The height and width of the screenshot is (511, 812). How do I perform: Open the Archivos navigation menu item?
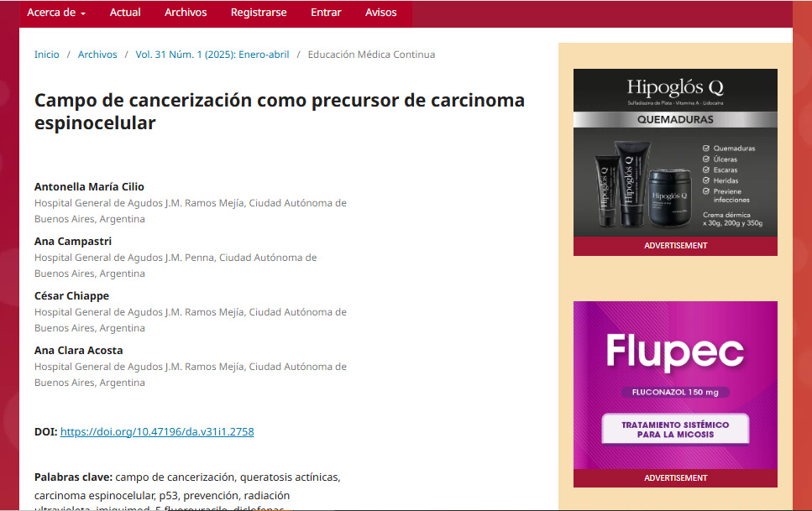[x=186, y=13]
